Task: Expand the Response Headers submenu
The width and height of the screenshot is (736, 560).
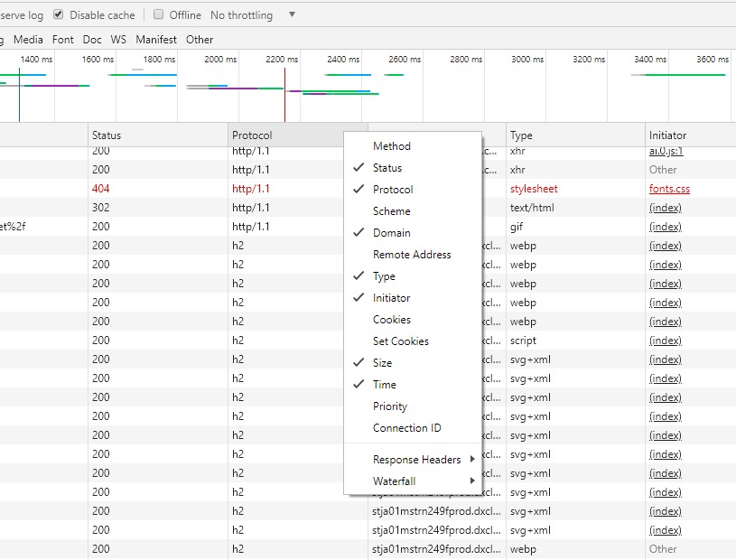Action: [x=417, y=460]
